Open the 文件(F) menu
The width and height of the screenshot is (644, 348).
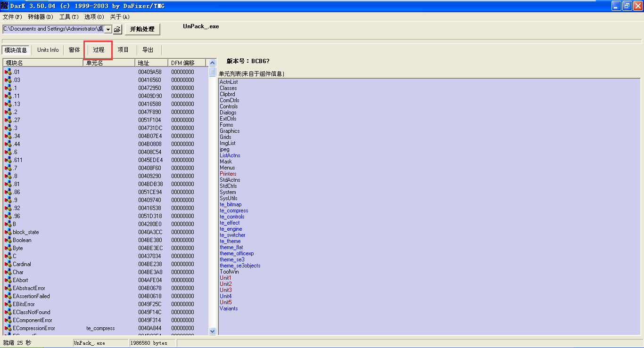(12, 17)
